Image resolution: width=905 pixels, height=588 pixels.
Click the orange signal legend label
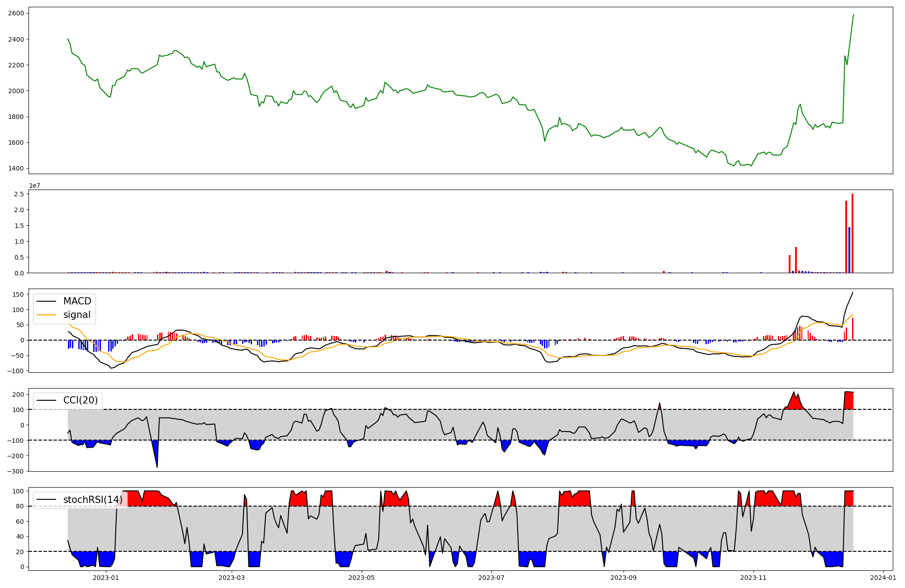click(76, 315)
